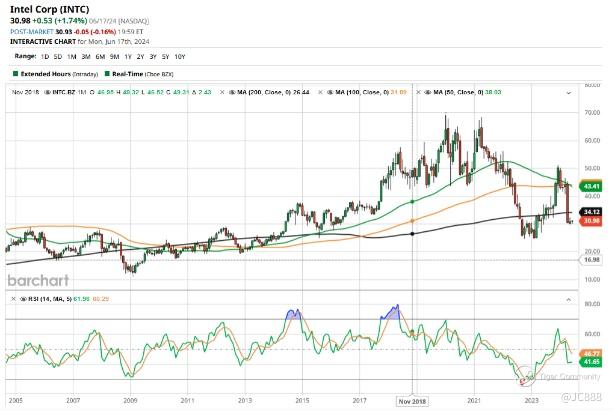Select the 3M range
The image size is (613, 411).
(86, 57)
